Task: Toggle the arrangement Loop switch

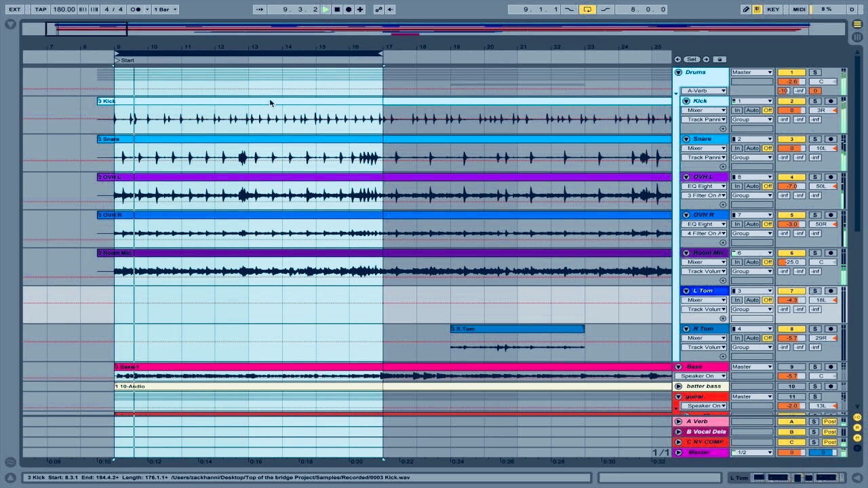Action: click(x=587, y=9)
